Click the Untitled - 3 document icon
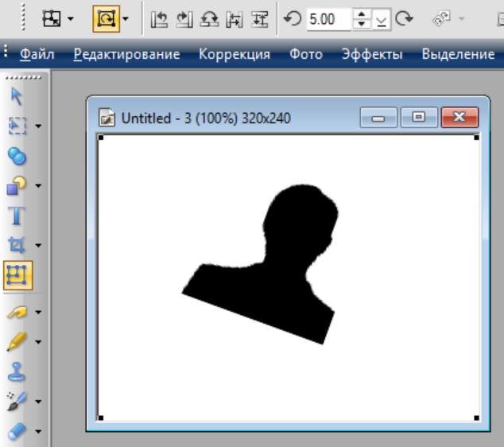The image size is (504, 447). pos(107,117)
